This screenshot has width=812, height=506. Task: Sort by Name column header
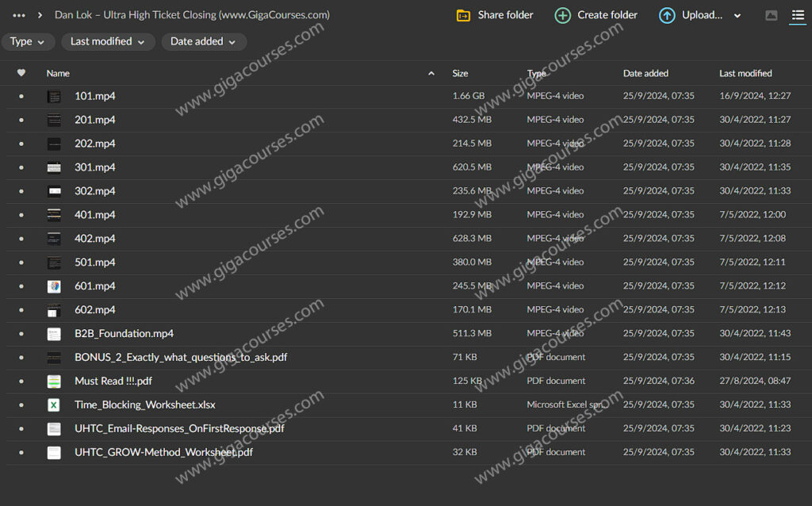click(x=58, y=73)
